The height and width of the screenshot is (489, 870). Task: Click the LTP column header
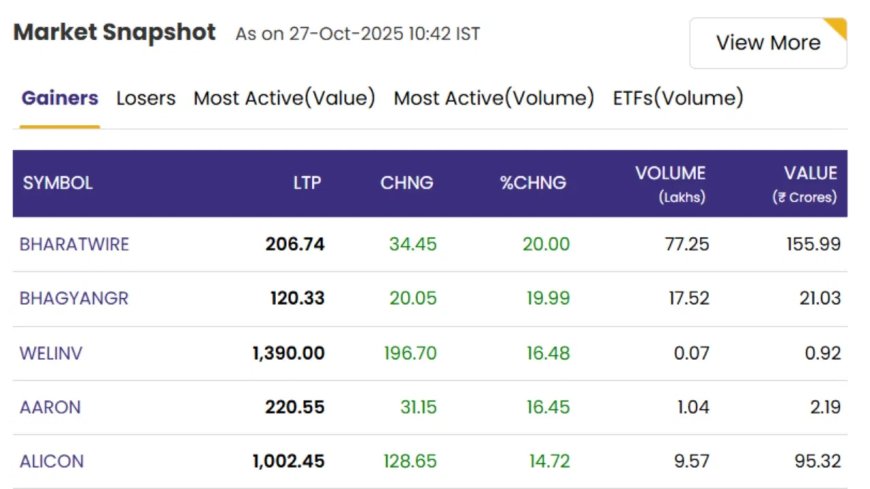pos(307,183)
